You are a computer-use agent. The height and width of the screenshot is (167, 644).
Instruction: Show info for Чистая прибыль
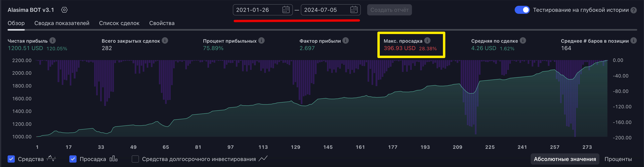pyautogui.click(x=53, y=40)
